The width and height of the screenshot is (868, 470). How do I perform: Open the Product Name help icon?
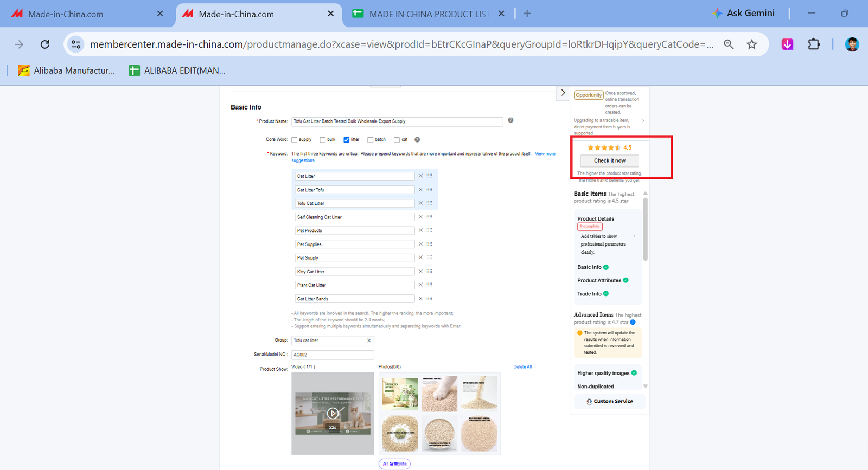coord(510,120)
